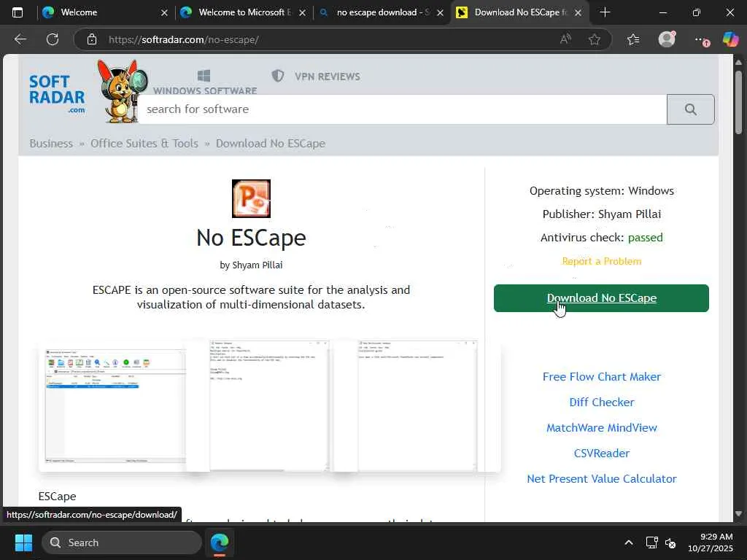Open first No ESCape screenshot thumbnail
Image resolution: width=747 pixels, height=560 pixels.
point(115,406)
